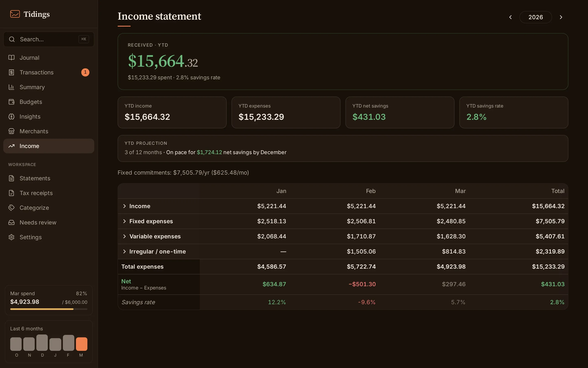The image size is (588, 368).
Task: Click the Tidings app title
Action: [x=37, y=14]
